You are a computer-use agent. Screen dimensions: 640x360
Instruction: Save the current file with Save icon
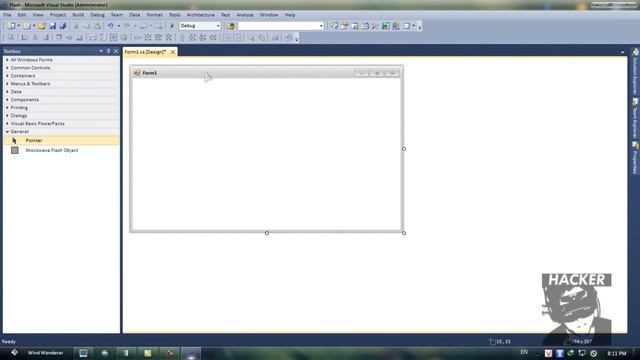(x=53, y=26)
